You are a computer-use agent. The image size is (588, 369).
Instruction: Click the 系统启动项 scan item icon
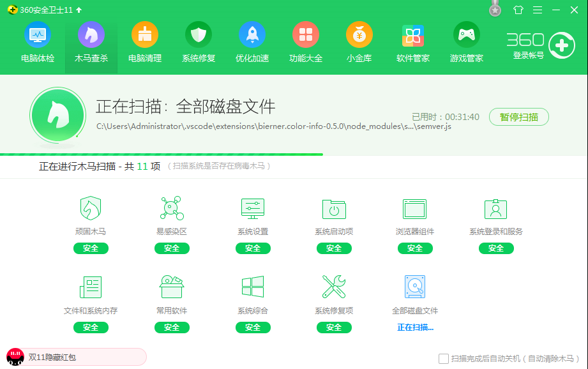pyautogui.click(x=334, y=209)
